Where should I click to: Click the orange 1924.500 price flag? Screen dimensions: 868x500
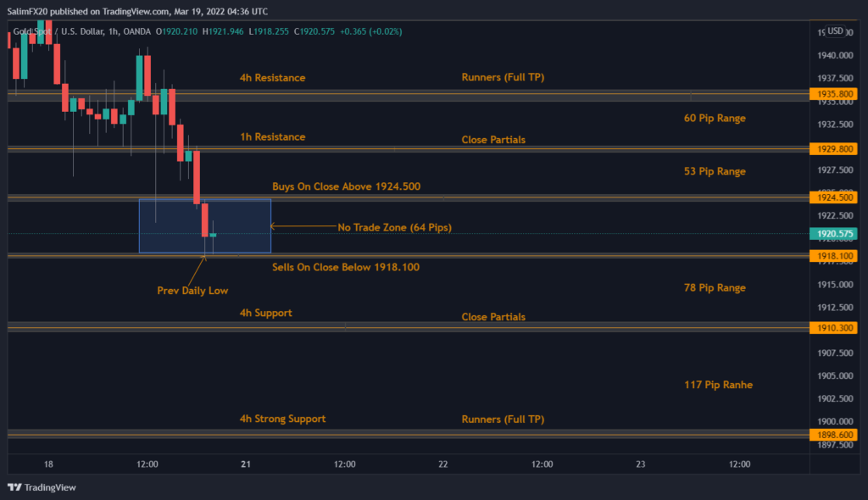click(x=832, y=196)
